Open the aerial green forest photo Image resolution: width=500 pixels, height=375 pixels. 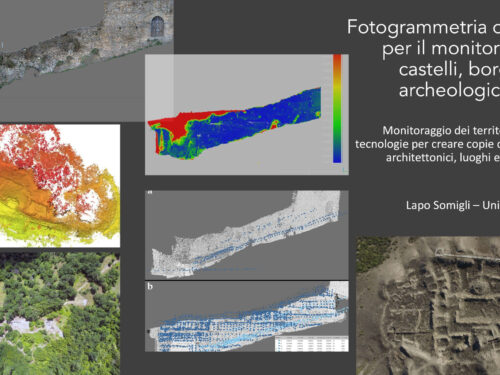point(60,314)
